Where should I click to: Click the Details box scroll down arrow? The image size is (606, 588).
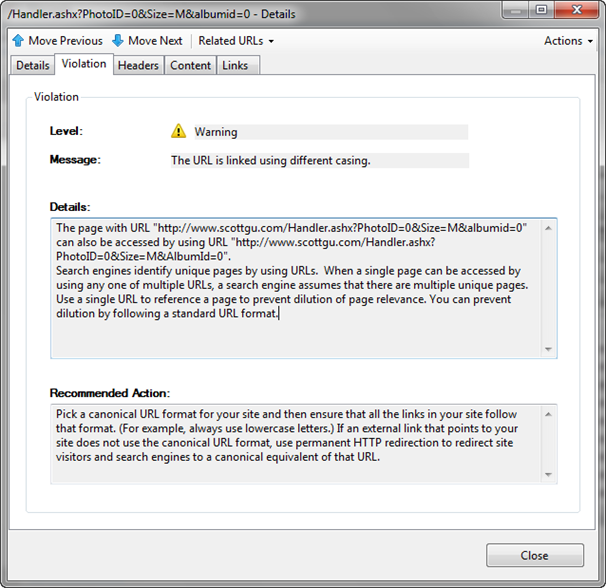pyautogui.click(x=548, y=348)
